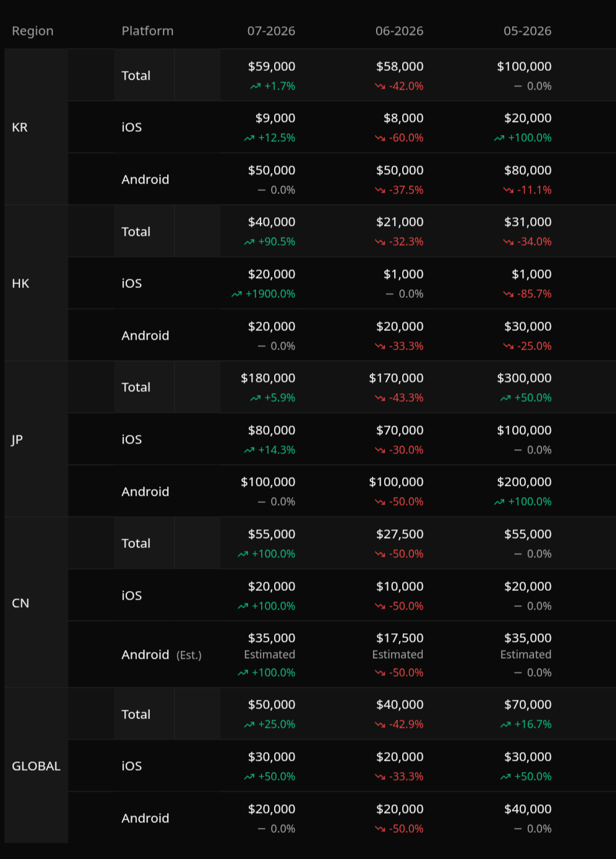Click the up-trend icon beside +5.9%
616x859 pixels.
pyautogui.click(x=255, y=398)
